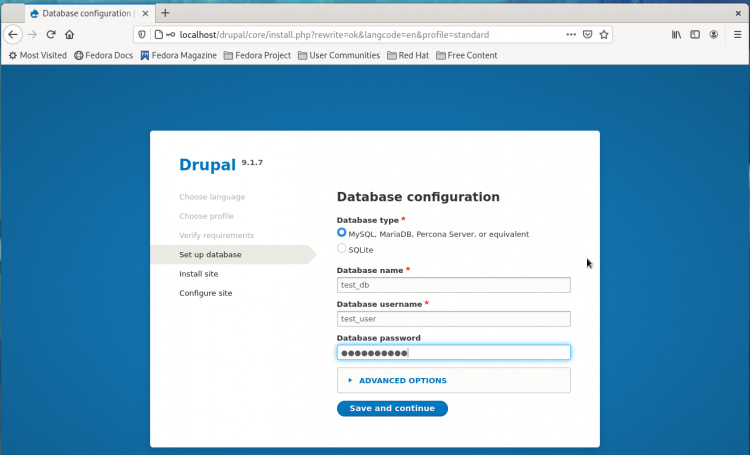This screenshot has height=455, width=750.
Task: Choose SQLite as database type
Action: [342, 248]
